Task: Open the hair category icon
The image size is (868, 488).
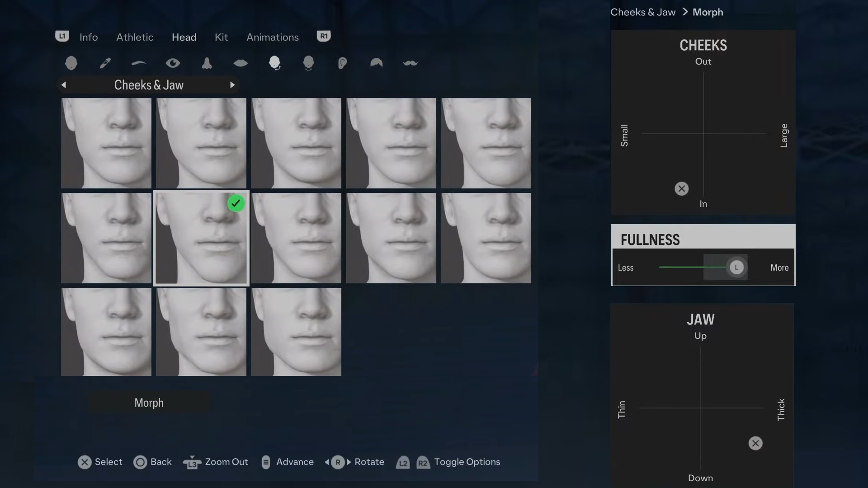Action: (376, 63)
